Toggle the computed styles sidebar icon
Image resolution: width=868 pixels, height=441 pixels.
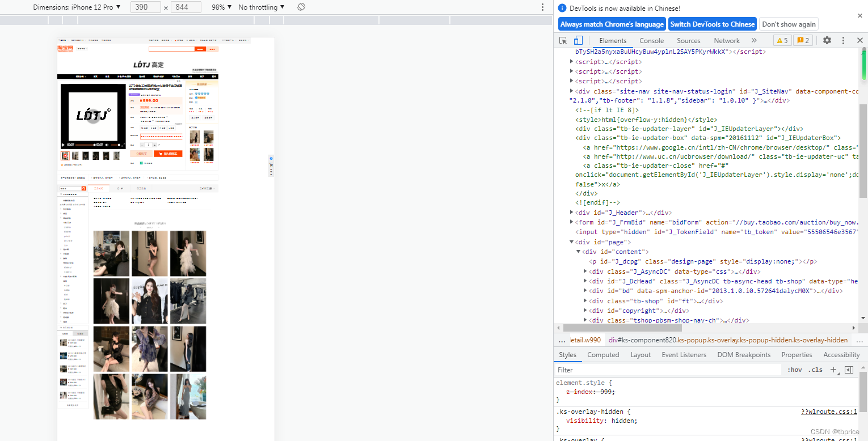(849, 370)
